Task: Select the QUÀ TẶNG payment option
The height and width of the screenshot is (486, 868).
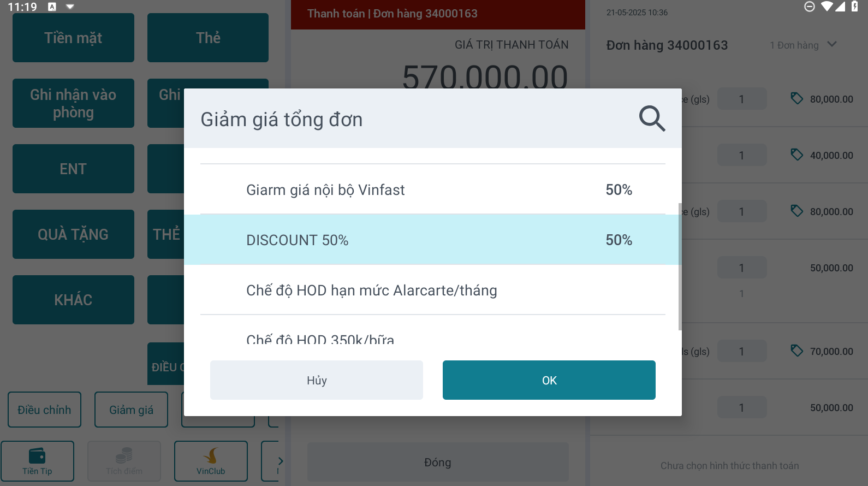Action: [73, 234]
